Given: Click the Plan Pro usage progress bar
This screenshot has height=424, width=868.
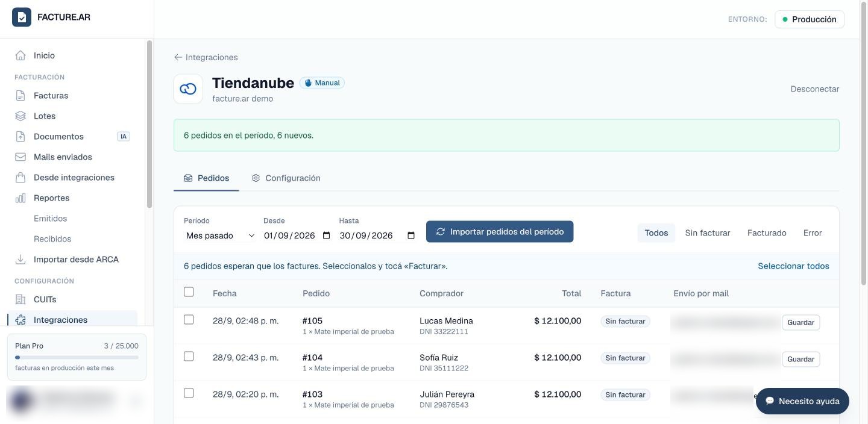Looking at the screenshot, I should (77, 358).
